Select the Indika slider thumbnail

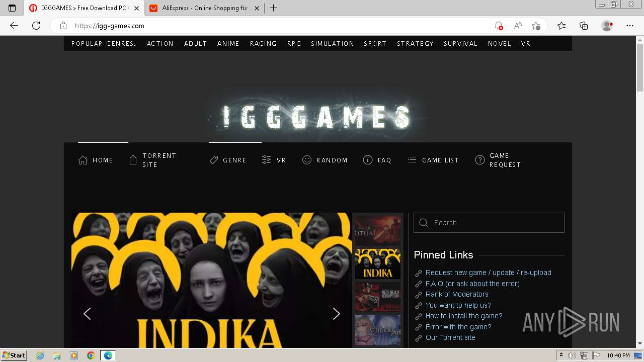(x=378, y=263)
